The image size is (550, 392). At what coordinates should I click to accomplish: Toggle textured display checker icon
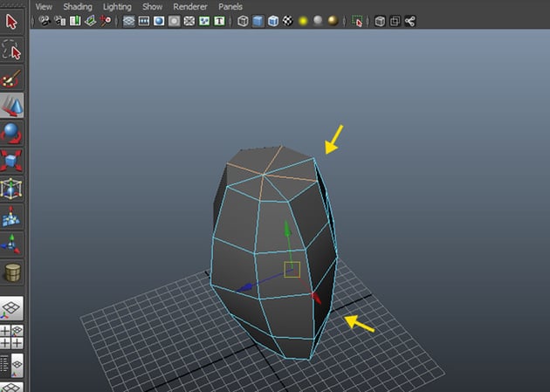pyautogui.click(x=286, y=21)
